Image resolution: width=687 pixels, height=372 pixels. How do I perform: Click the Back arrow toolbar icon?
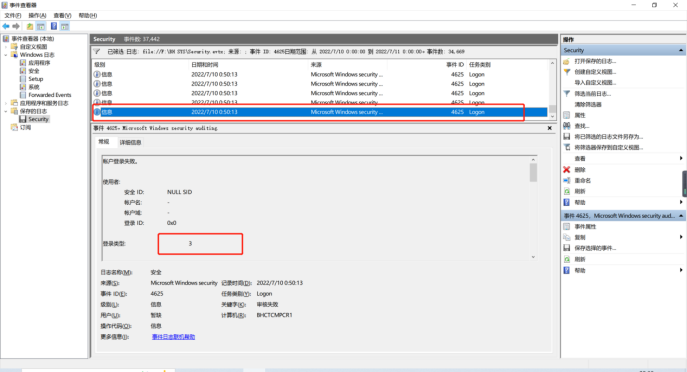pos(6,26)
